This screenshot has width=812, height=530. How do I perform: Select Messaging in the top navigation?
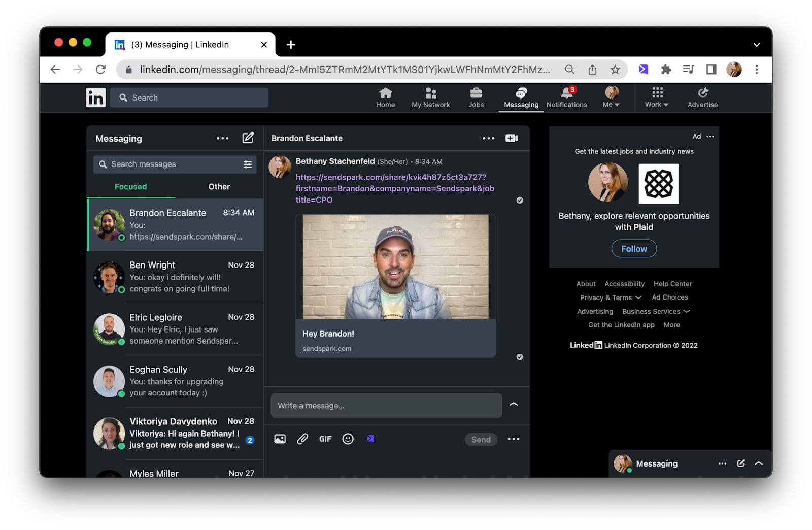click(x=521, y=97)
